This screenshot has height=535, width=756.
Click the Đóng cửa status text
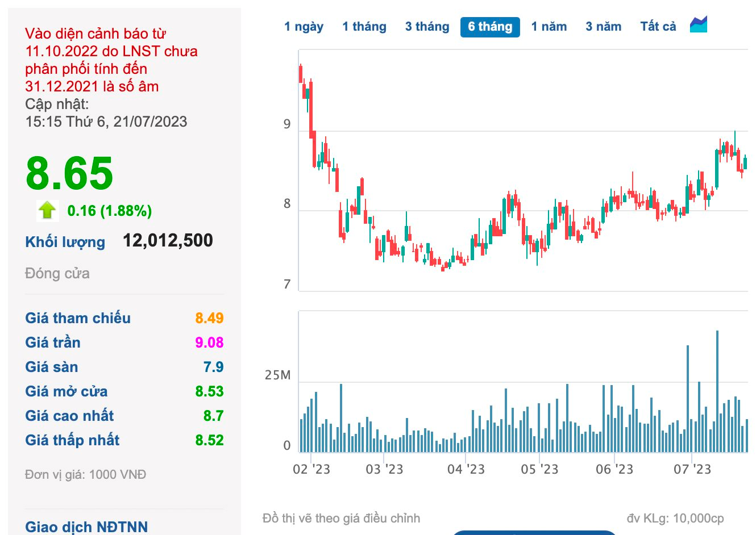coord(57,273)
